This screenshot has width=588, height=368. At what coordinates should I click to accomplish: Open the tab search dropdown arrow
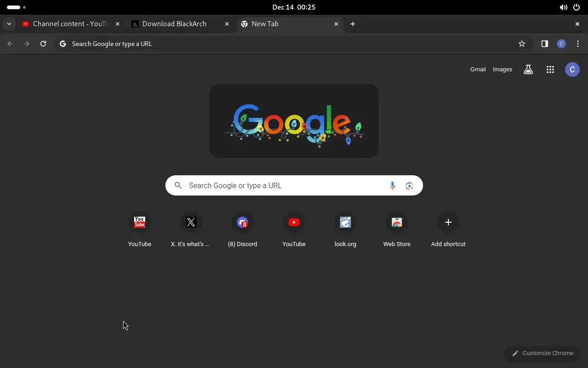(9, 24)
